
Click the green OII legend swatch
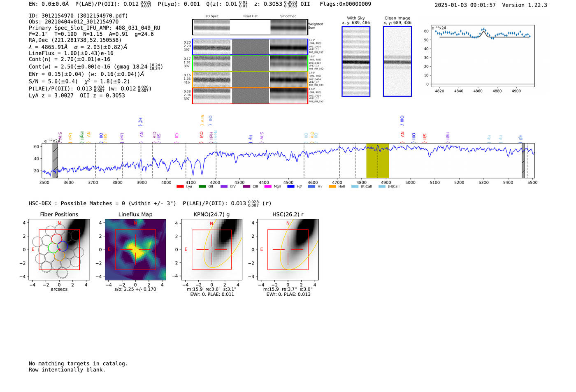[202, 187]
